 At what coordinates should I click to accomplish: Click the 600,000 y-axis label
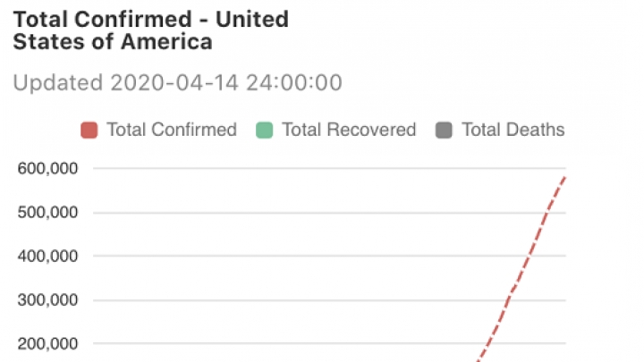(47, 169)
